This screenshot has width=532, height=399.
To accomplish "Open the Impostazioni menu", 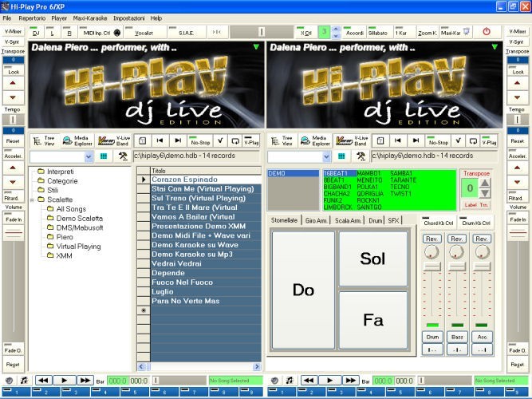I will 128,18.
